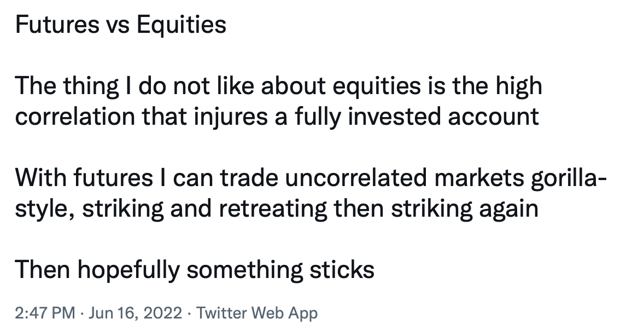Click the word 'uncorrelated' in the tweet
Image resolution: width=644 pixels, height=336 pixels.
click(x=356, y=178)
